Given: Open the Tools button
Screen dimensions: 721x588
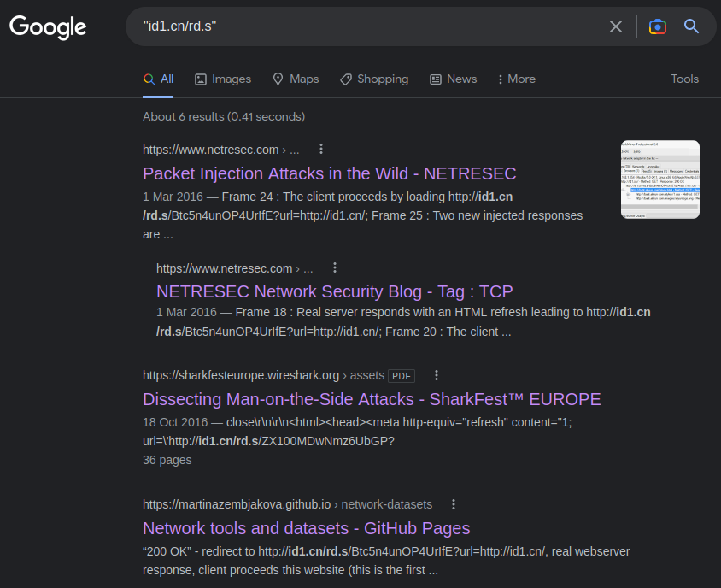Looking at the screenshot, I should (684, 79).
